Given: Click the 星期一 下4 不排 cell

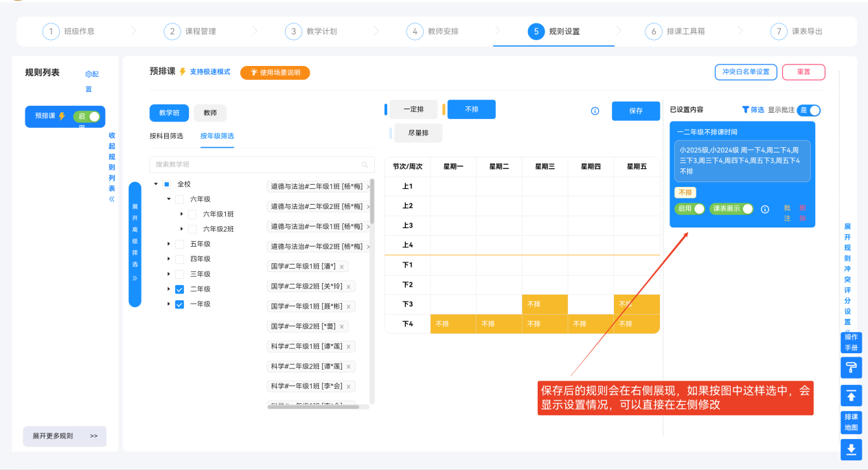Looking at the screenshot, I should tap(453, 324).
